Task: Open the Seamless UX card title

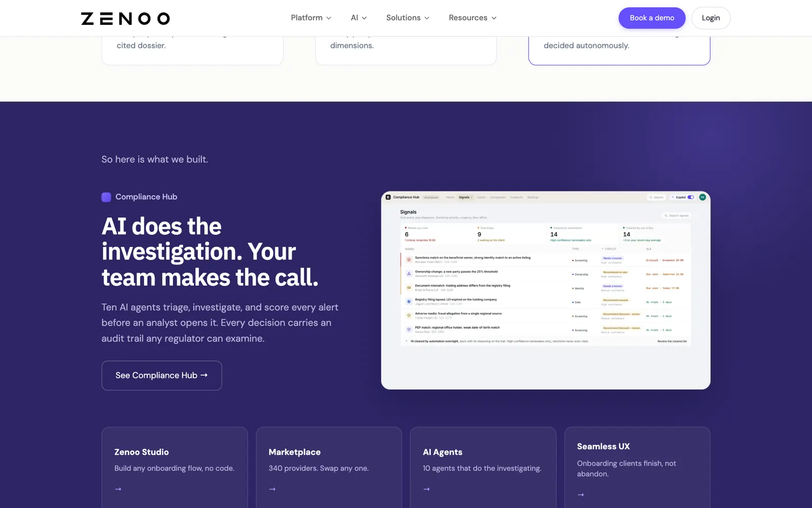Action: 603,447
